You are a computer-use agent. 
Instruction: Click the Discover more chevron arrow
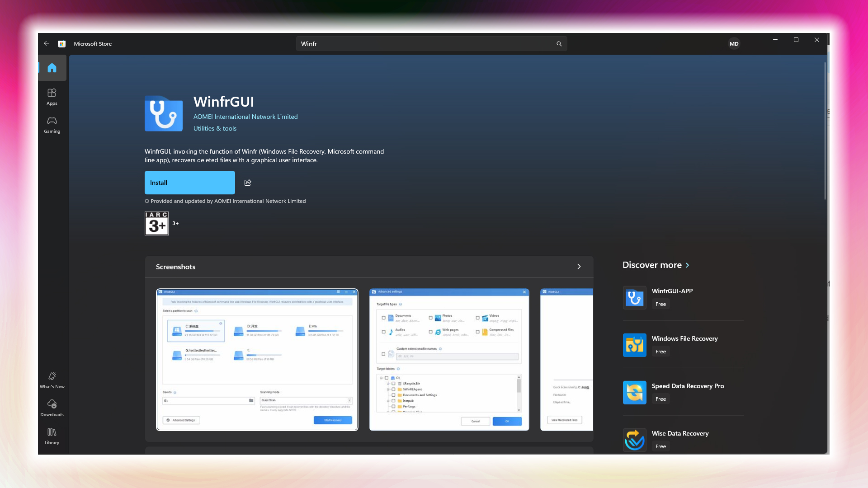(688, 265)
